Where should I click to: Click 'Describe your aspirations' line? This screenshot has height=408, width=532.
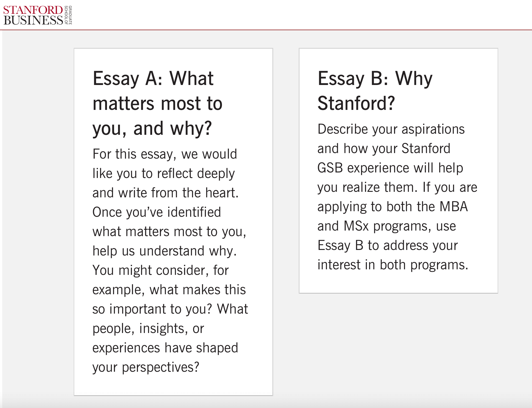391,129
